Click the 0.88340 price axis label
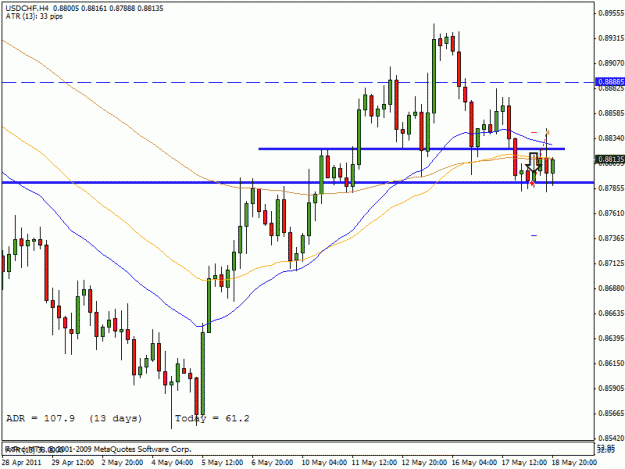The height and width of the screenshot is (469, 625). [x=611, y=138]
